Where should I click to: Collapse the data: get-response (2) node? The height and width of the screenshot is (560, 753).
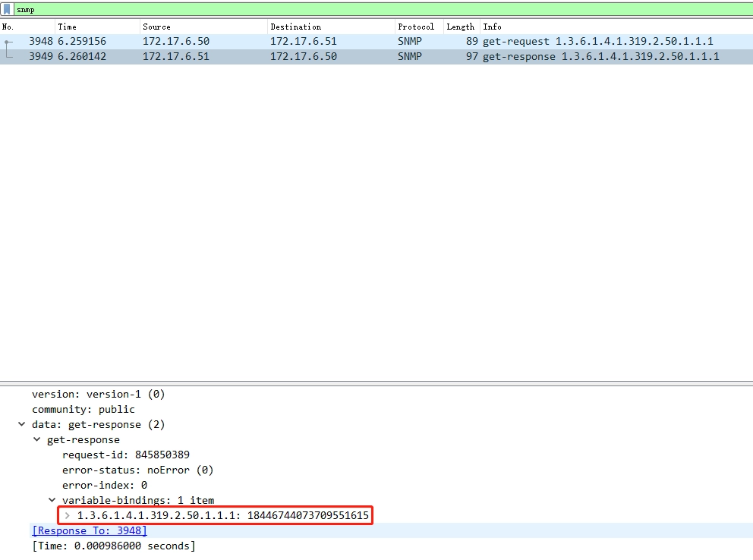click(x=22, y=425)
